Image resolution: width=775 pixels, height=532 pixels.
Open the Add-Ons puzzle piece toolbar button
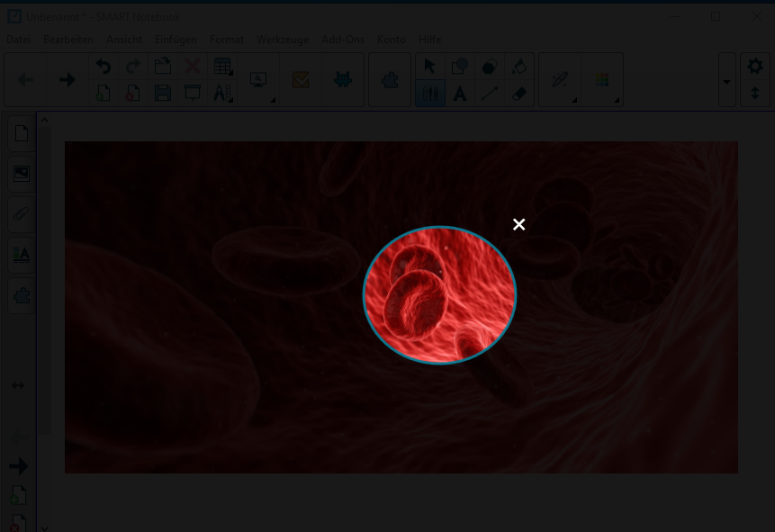point(390,79)
